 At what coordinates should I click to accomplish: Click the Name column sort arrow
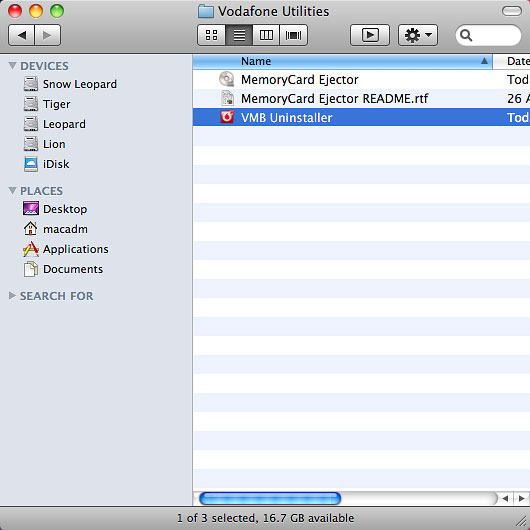(x=484, y=61)
